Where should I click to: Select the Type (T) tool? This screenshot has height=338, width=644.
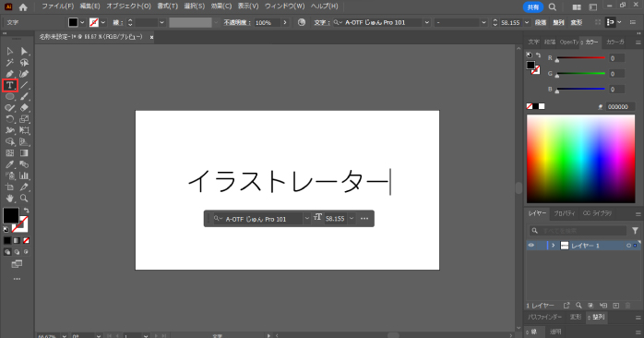click(x=10, y=85)
